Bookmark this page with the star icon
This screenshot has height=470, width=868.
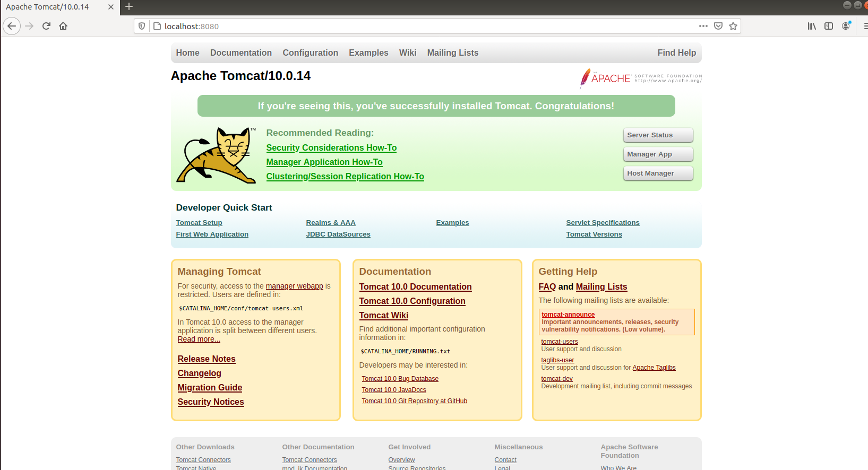pos(733,26)
